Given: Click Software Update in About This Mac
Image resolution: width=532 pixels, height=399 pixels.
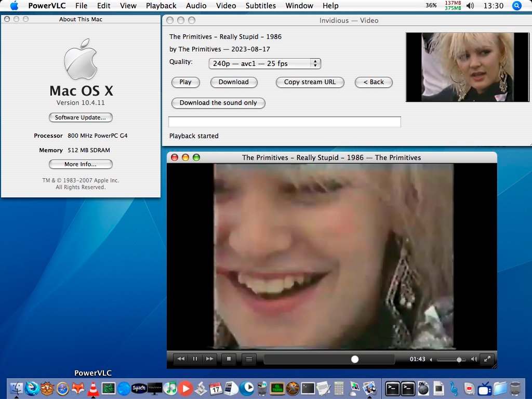Looking at the screenshot, I should (x=81, y=117).
